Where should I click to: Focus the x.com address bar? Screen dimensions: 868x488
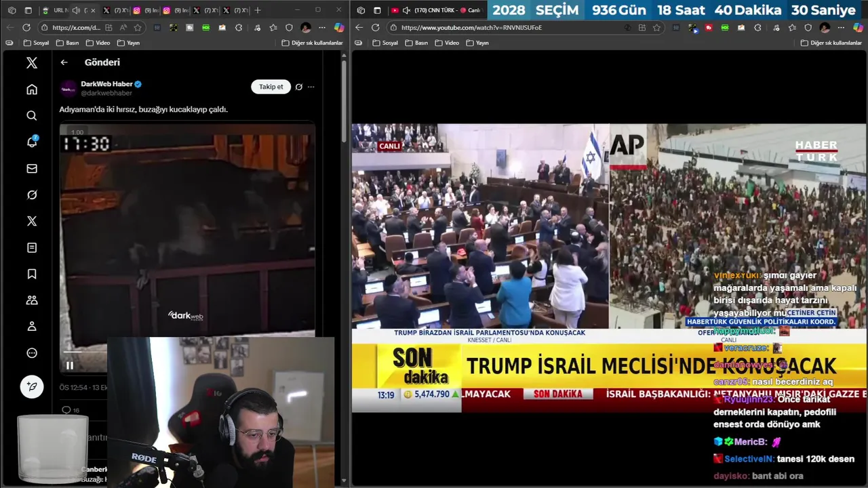(x=76, y=28)
